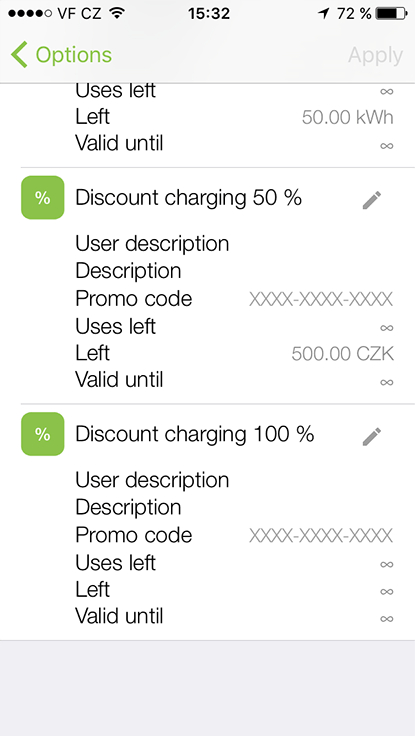Tap the Wi-Fi icon in status bar
Viewport: 415px width, 736px height.
(x=117, y=13)
